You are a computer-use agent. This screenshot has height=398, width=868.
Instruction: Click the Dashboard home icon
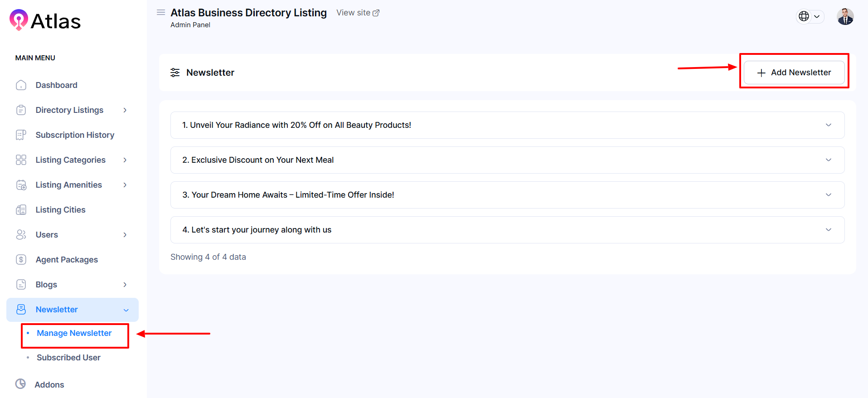click(x=21, y=85)
